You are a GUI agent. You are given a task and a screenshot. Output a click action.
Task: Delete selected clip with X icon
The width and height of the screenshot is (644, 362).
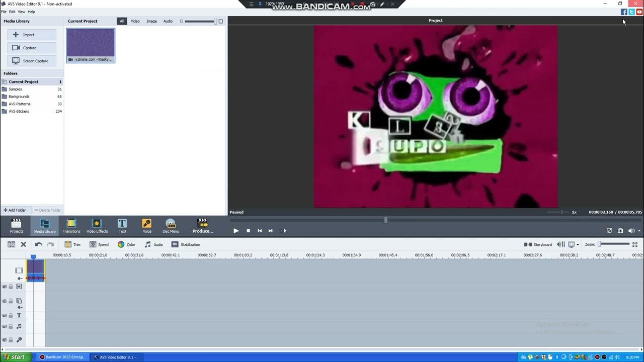click(23, 244)
